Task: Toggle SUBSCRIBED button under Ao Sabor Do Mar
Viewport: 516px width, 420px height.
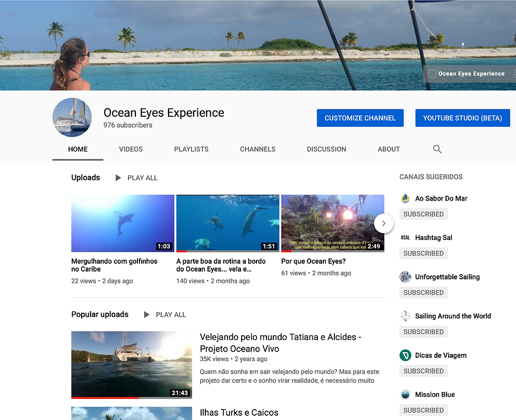Action: click(423, 214)
